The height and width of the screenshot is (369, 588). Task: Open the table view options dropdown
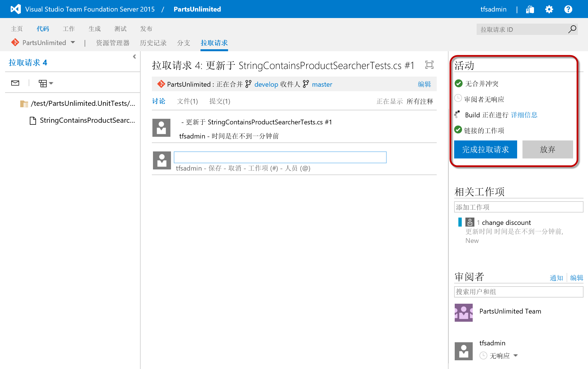(x=46, y=83)
